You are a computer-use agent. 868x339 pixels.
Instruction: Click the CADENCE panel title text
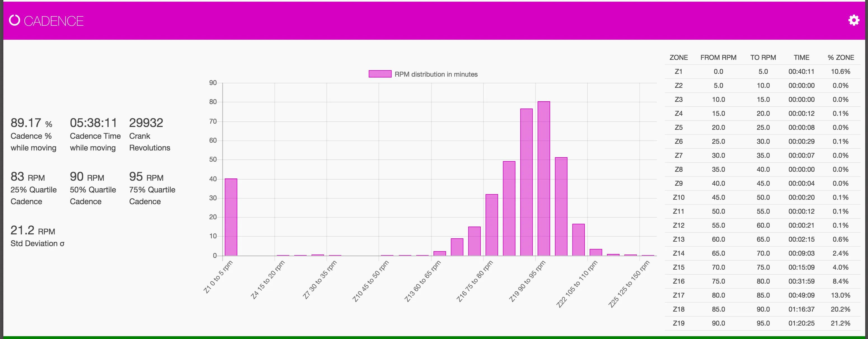pos(53,21)
